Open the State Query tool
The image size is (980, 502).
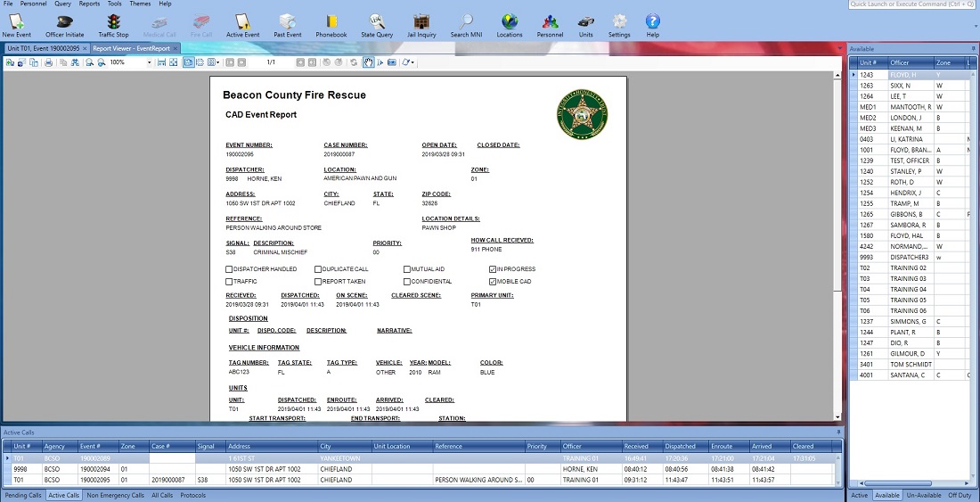(x=377, y=25)
